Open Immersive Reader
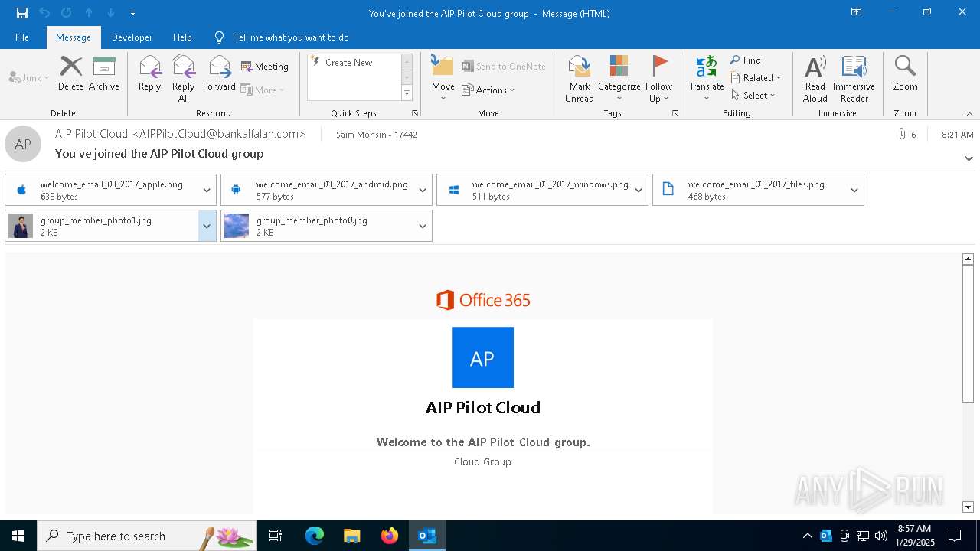The height and width of the screenshot is (551, 980). [x=854, y=79]
